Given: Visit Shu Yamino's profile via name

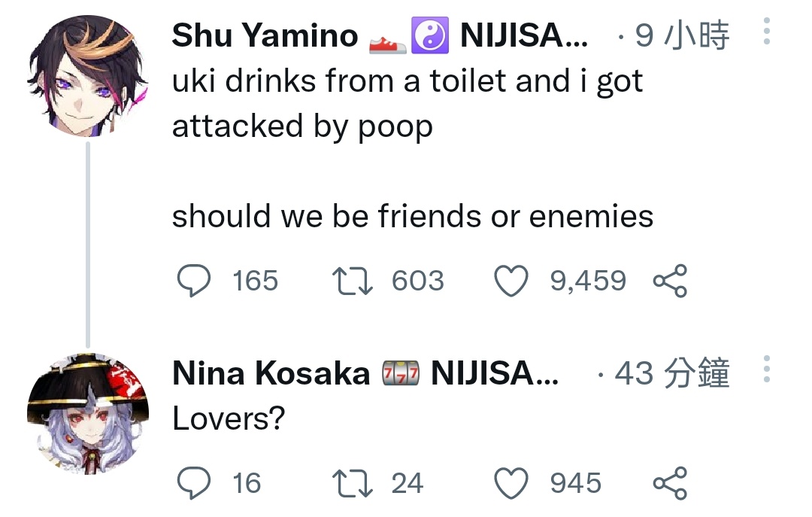Looking at the screenshot, I should (x=265, y=35).
